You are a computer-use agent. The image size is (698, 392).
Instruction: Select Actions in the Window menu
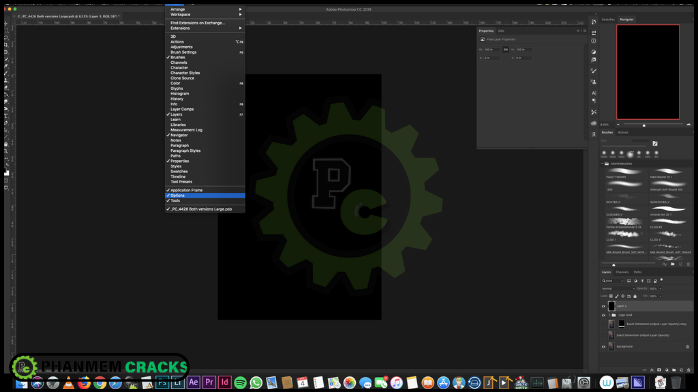(205, 42)
